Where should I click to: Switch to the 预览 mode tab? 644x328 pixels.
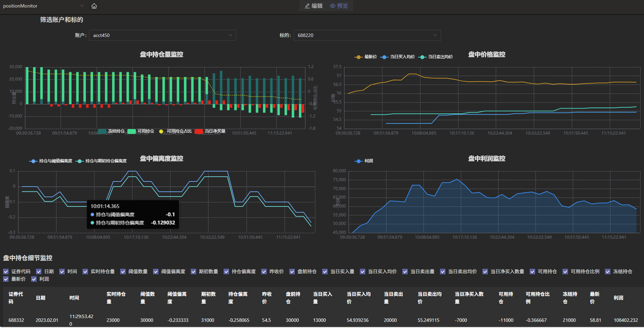coord(339,6)
